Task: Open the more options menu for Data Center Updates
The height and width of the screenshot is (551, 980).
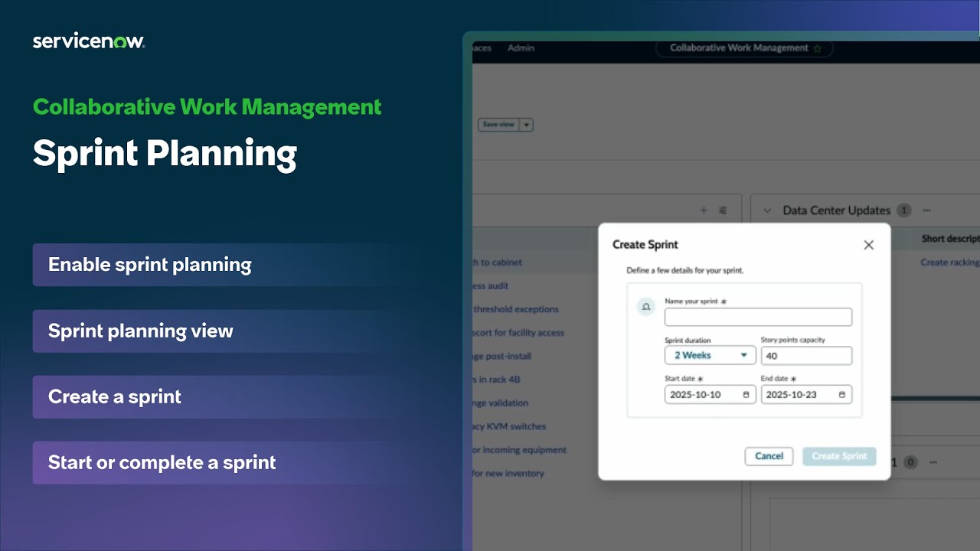Action: (927, 210)
